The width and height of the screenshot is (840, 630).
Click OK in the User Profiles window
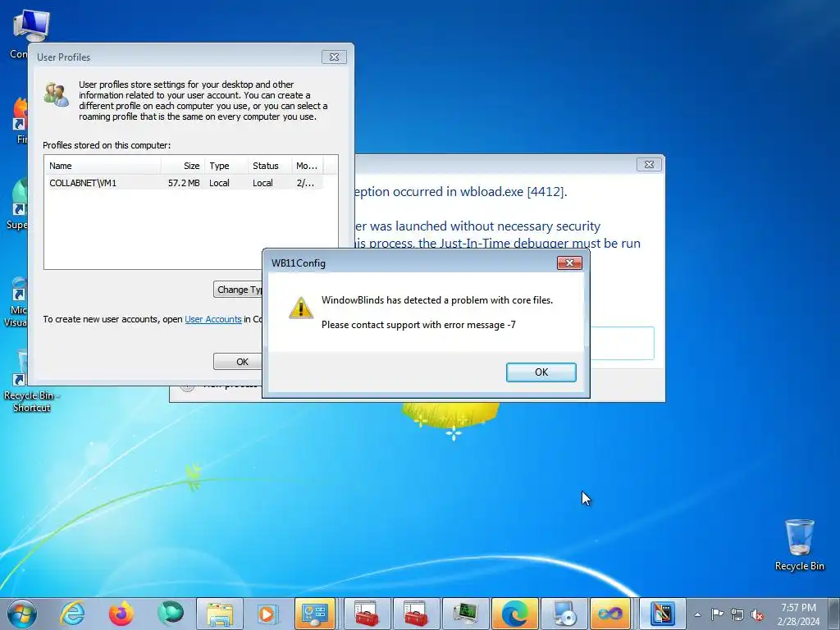pyautogui.click(x=239, y=362)
